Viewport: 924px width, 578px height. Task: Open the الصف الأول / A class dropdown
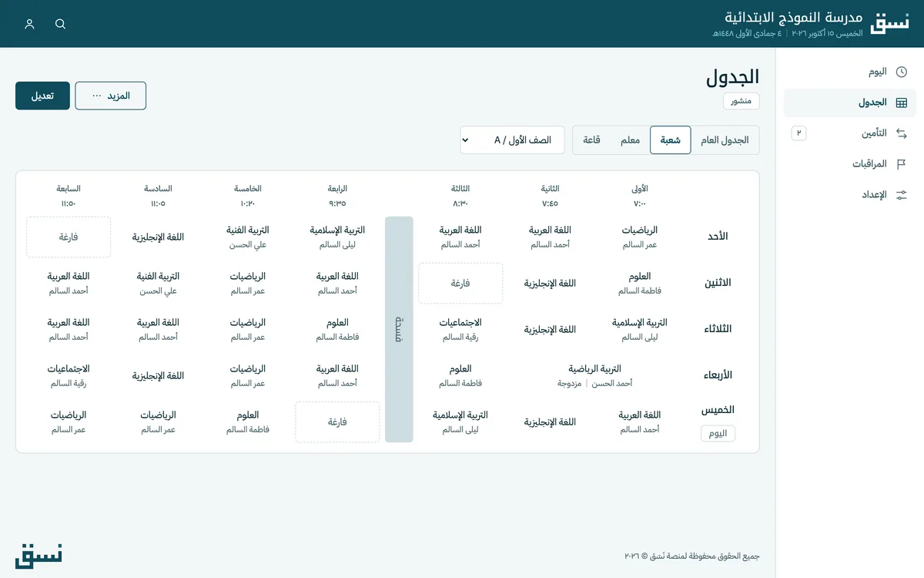[x=512, y=140]
